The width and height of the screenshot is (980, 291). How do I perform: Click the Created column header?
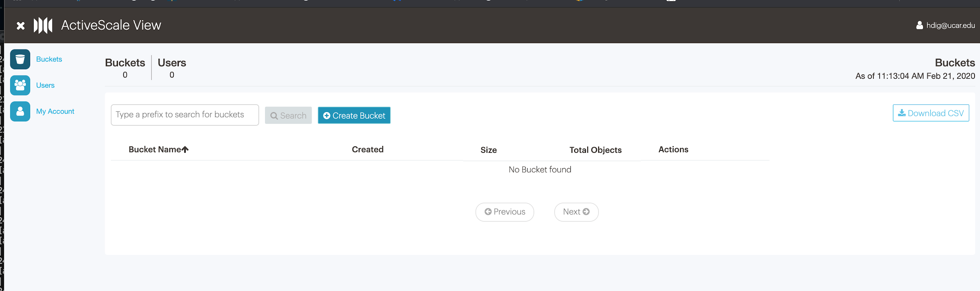coord(367,150)
